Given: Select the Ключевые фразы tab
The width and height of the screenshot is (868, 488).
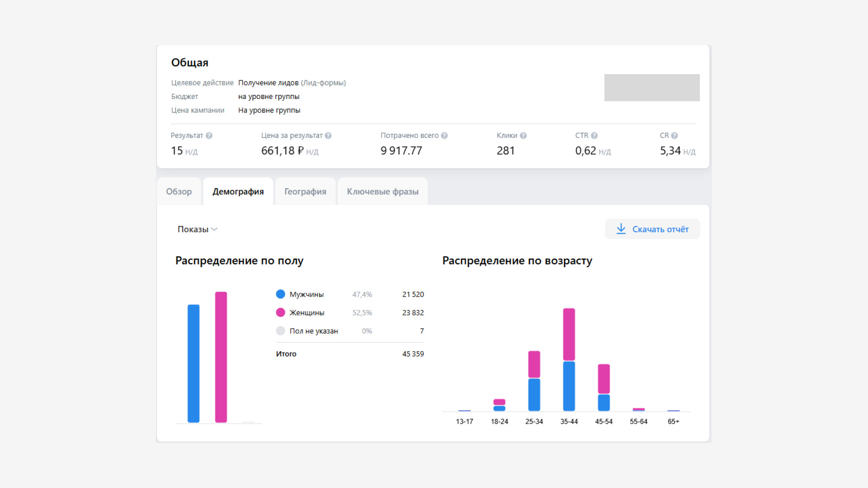Looking at the screenshot, I should tap(382, 192).
